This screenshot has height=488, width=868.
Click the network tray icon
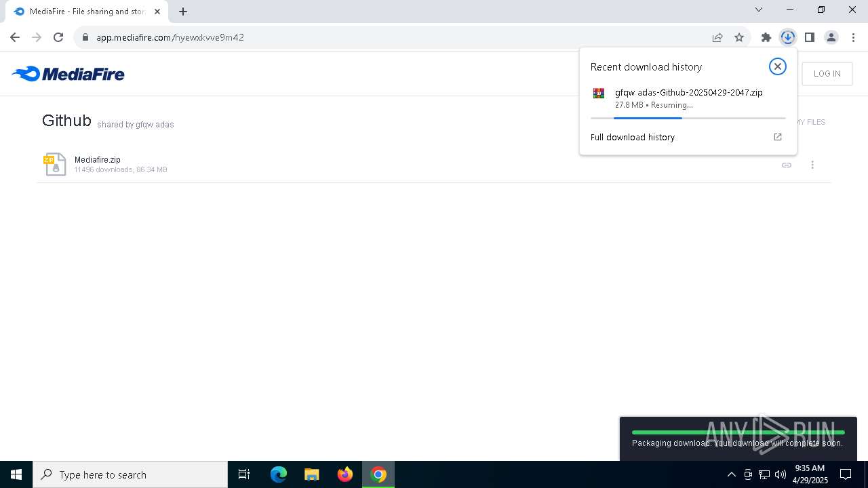click(764, 474)
